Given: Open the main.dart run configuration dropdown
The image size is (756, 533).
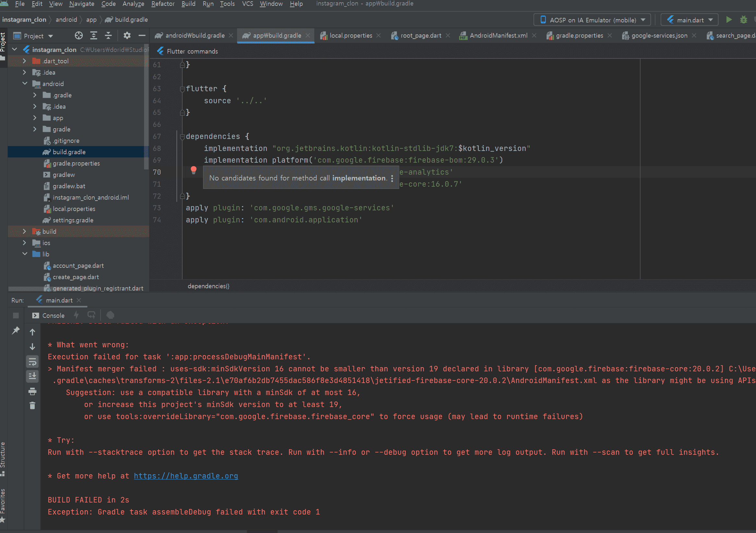Looking at the screenshot, I should point(690,20).
